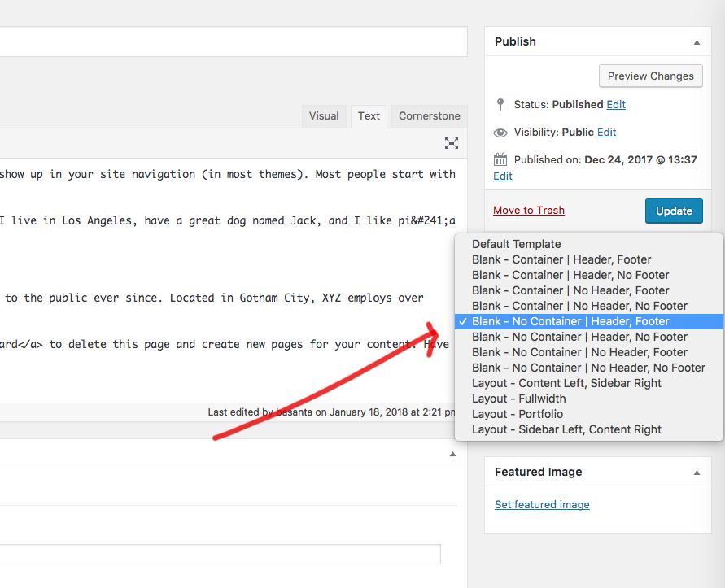
Task: Choose Layout - Portfolio template
Action: coord(517,414)
